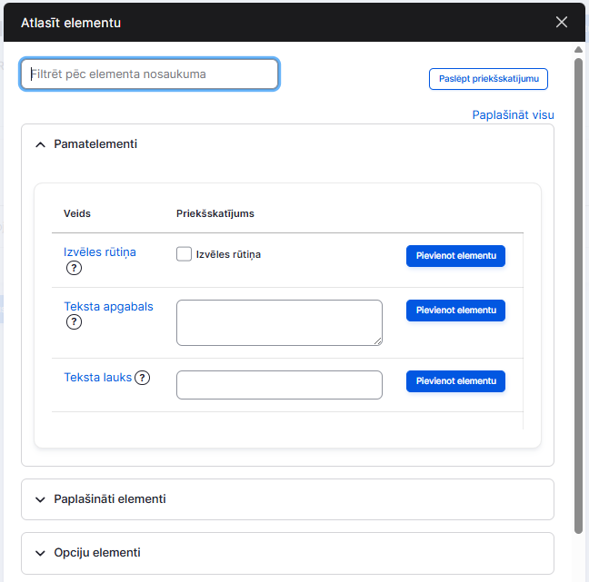Focus the filter by element name field

[150, 74]
